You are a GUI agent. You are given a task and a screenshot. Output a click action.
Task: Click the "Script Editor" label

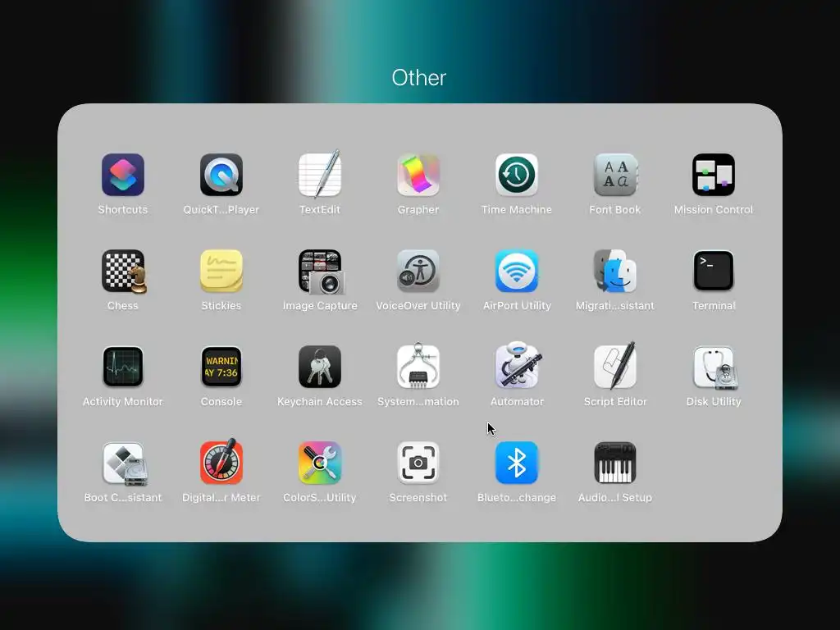tap(615, 401)
